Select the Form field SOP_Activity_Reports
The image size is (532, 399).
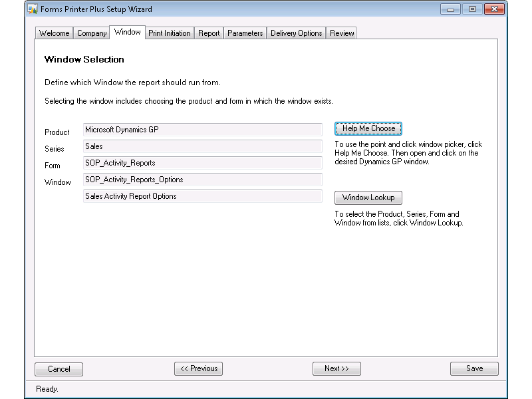click(203, 163)
